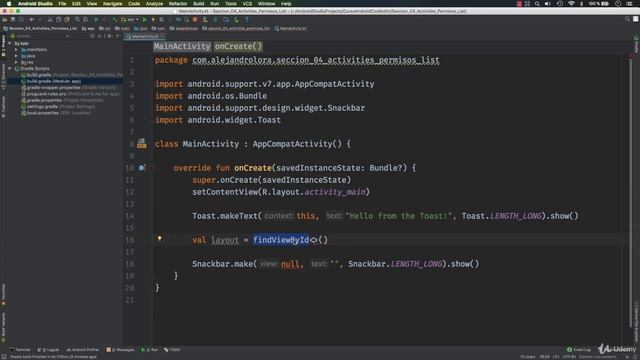640x360 pixels.
Task: Open the Android Profiler tool window
Action: [83, 350]
